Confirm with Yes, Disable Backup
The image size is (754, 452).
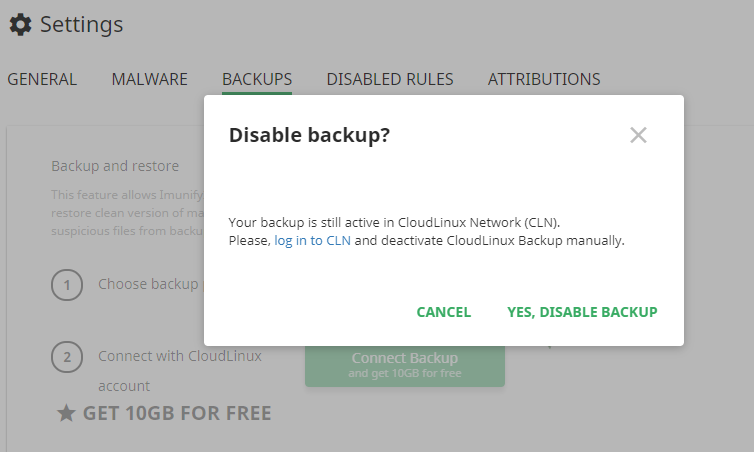click(x=582, y=312)
